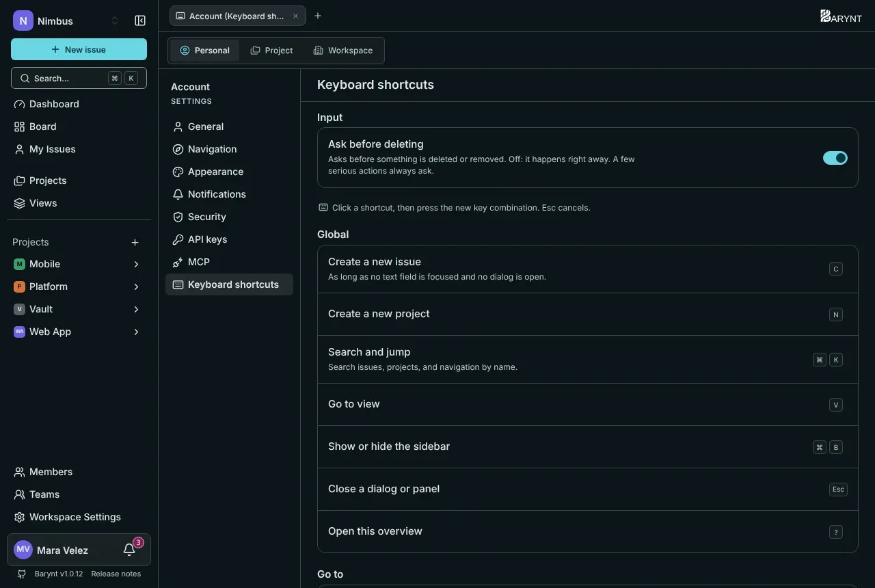Open a new tab with the plus

[318, 16]
